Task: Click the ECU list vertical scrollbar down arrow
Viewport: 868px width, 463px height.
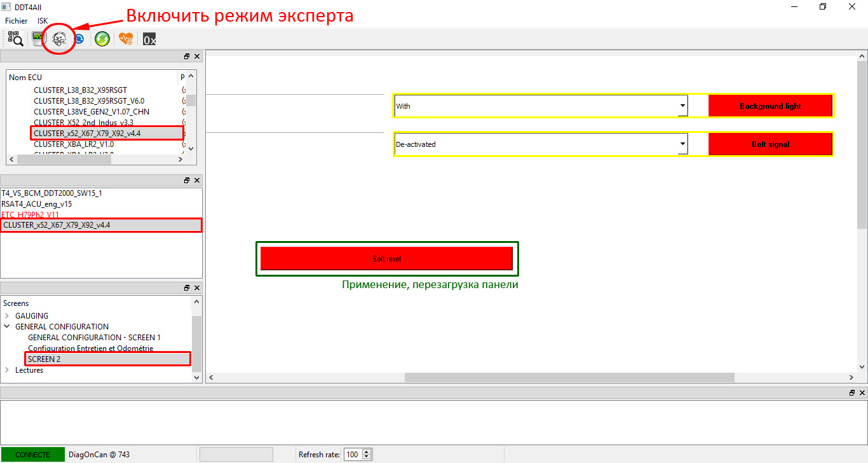Action: [191, 149]
